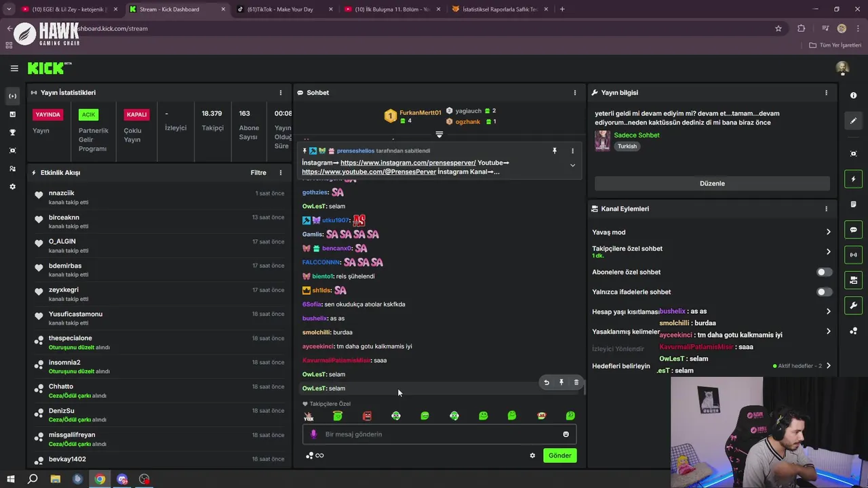Open the hamburger menu beside the Kick logo

[14, 68]
